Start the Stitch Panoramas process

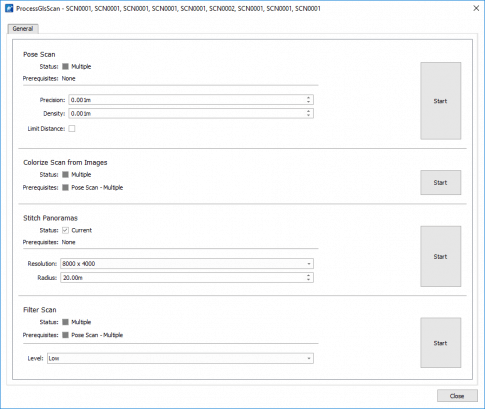coord(440,256)
